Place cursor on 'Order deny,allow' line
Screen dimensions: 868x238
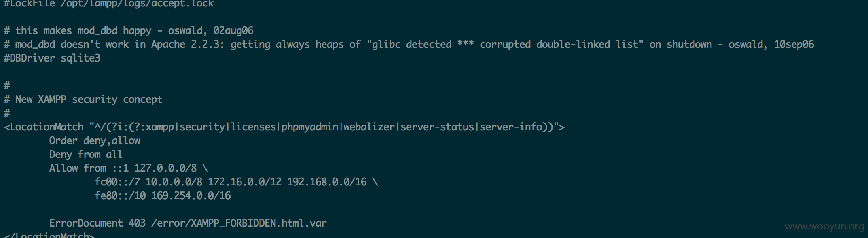95,141
